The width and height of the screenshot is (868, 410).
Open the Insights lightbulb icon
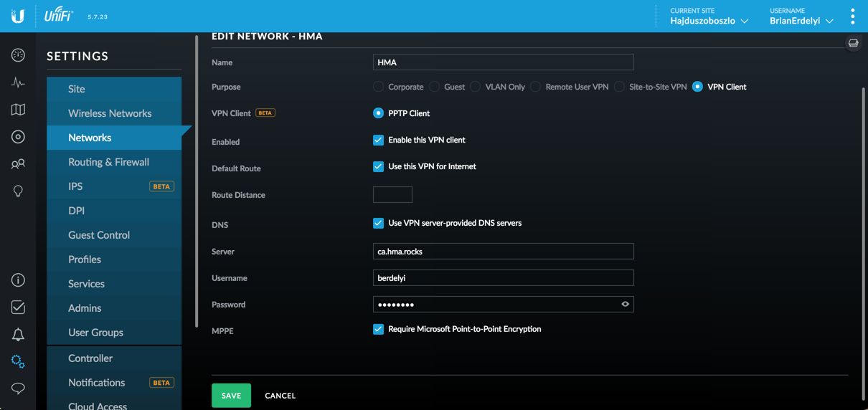18,191
